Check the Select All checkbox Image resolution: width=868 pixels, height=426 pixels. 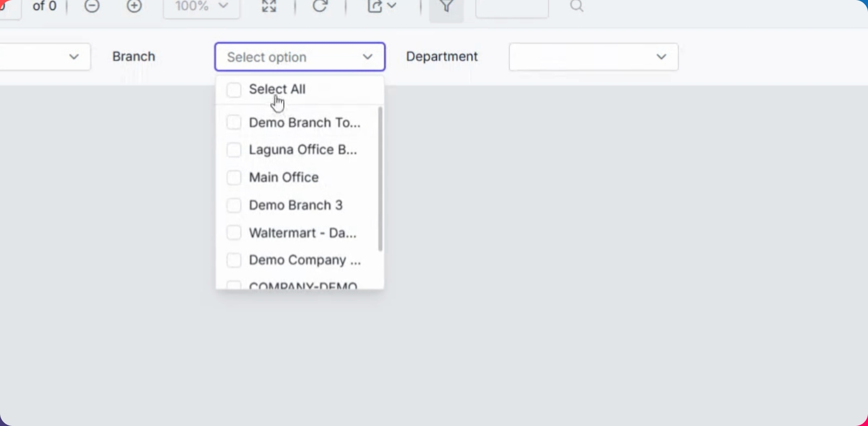[234, 90]
